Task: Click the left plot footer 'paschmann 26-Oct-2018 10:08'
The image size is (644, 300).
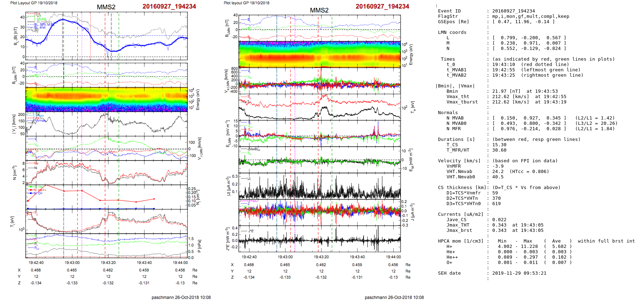Action: (181, 298)
